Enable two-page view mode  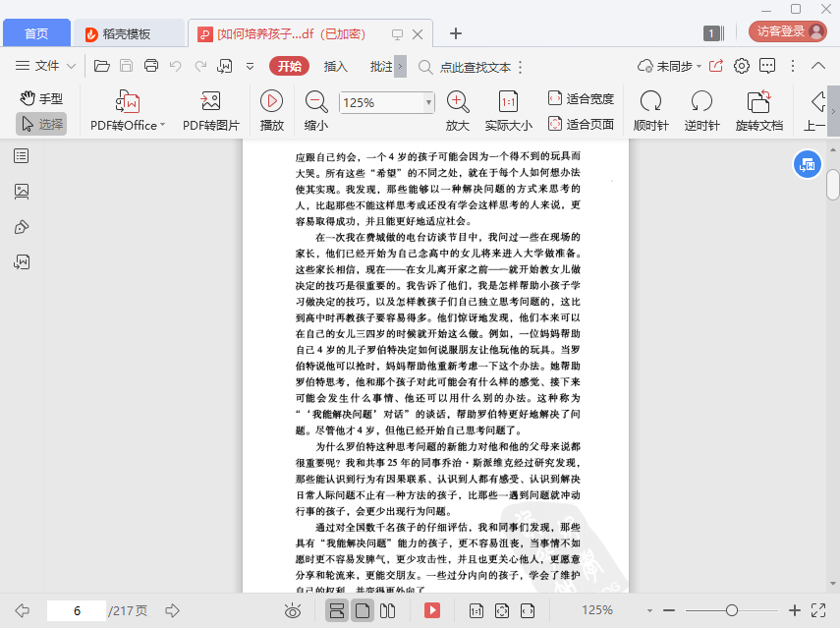point(387,610)
